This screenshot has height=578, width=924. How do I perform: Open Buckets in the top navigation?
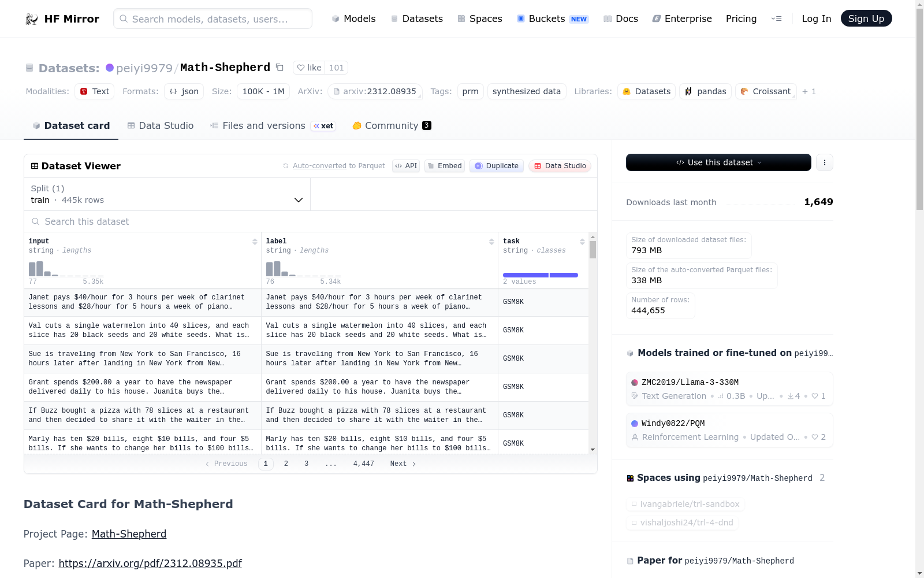[x=553, y=18]
